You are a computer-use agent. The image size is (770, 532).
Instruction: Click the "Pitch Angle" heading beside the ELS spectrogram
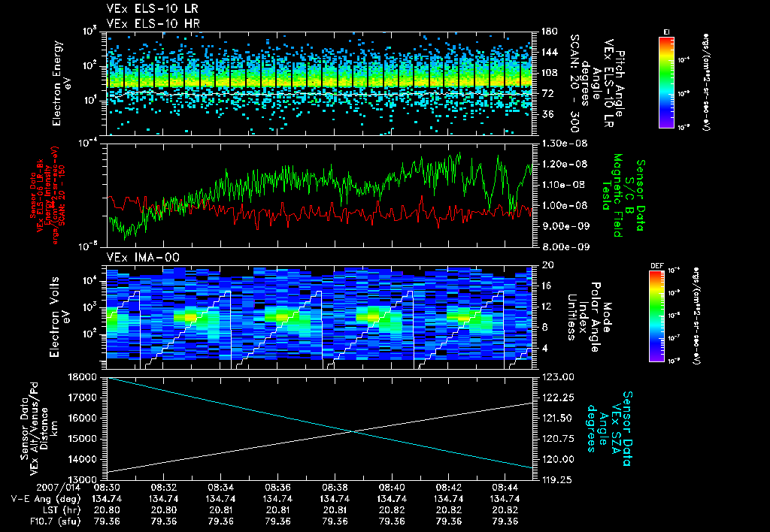[620, 83]
